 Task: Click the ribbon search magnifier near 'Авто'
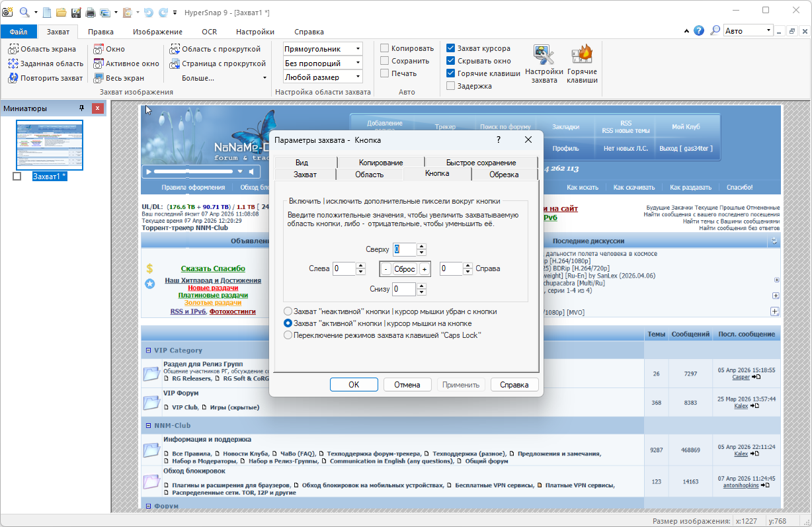tap(715, 31)
